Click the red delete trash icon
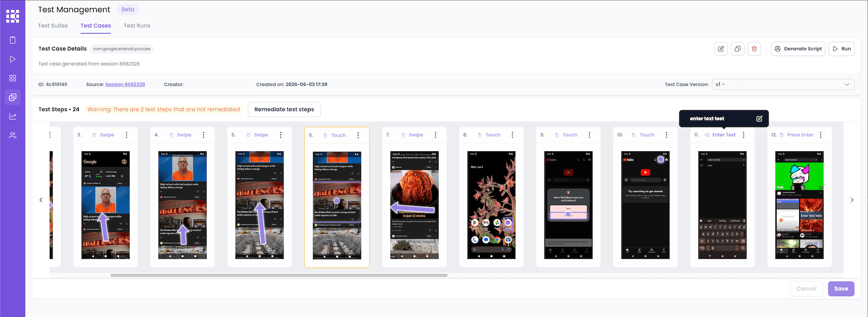 753,49
